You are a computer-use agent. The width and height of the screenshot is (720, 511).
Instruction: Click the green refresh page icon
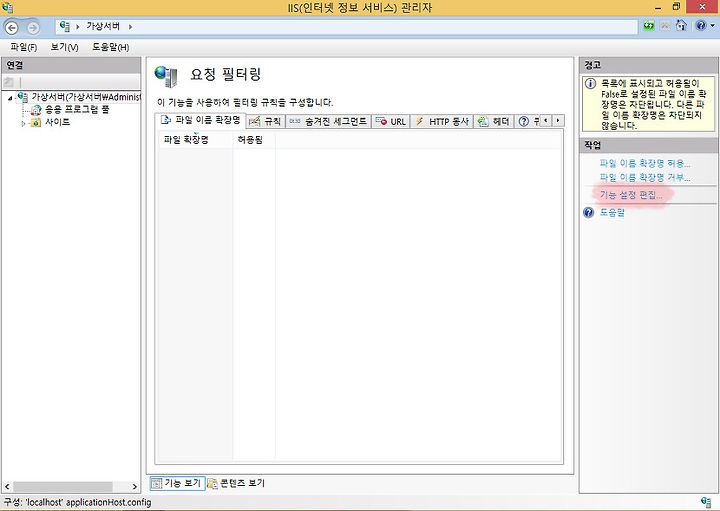click(649, 26)
